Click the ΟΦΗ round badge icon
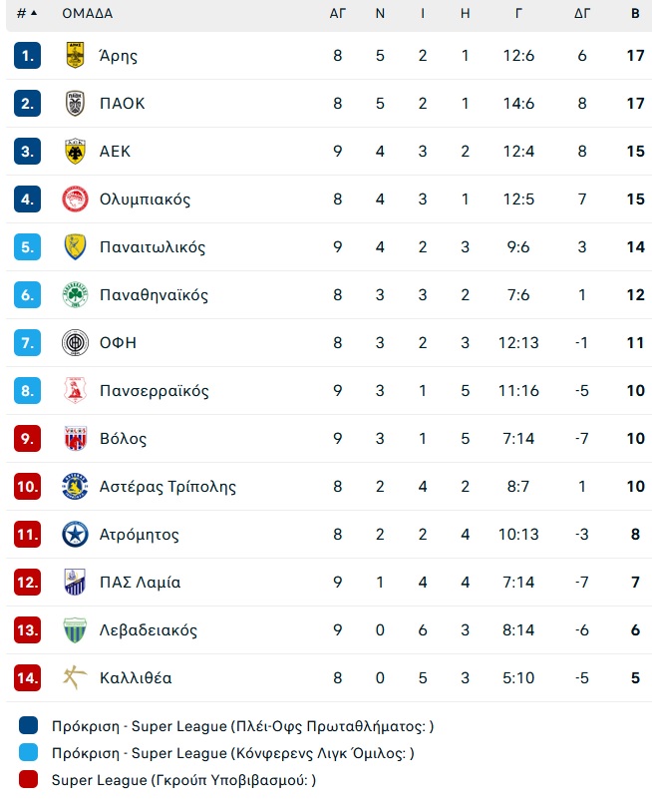652x812 pixels. pos(75,343)
